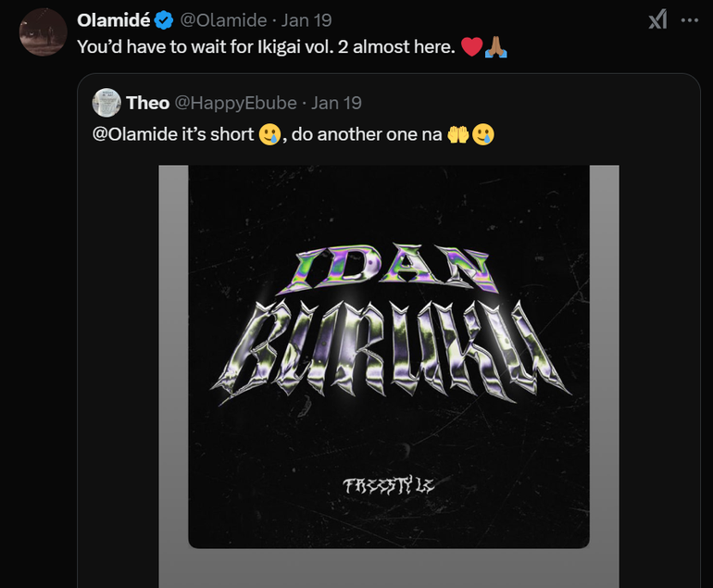Viewport: 713px width, 588px height.
Task: Click the blue verified badge
Action: (163, 20)
